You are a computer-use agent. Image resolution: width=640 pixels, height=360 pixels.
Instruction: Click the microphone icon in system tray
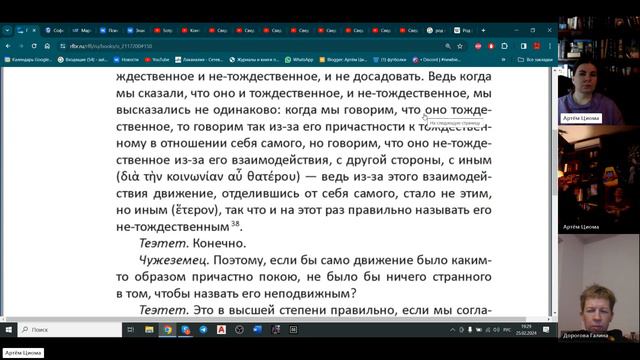coord(470,330)
